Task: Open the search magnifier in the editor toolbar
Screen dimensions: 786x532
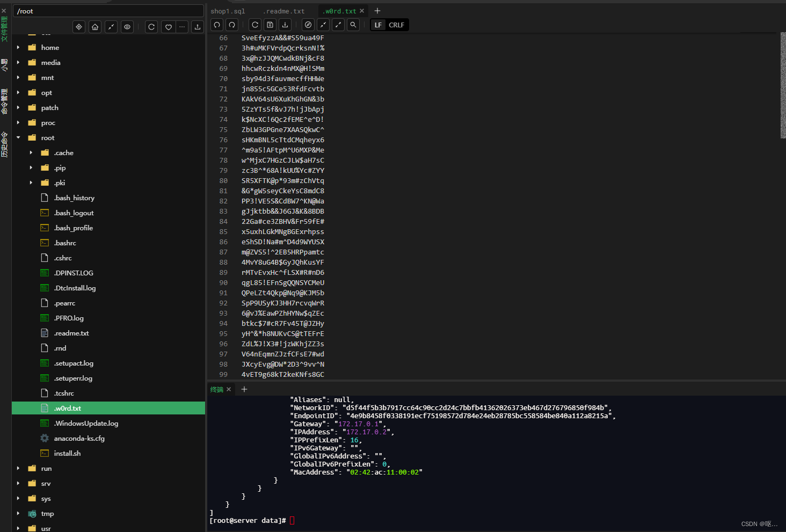Action: (x=353, y=25)
